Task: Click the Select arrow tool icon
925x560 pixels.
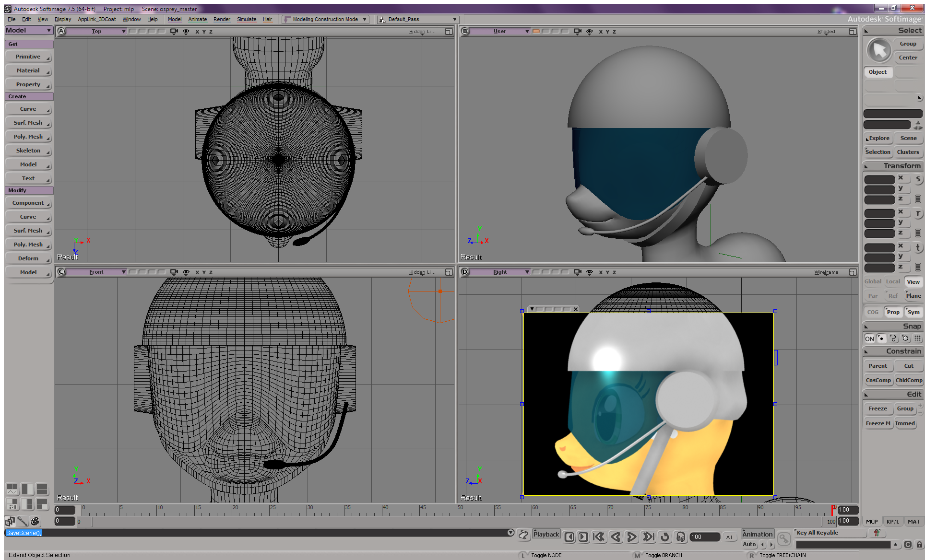Action: click(x=879, y=50)
